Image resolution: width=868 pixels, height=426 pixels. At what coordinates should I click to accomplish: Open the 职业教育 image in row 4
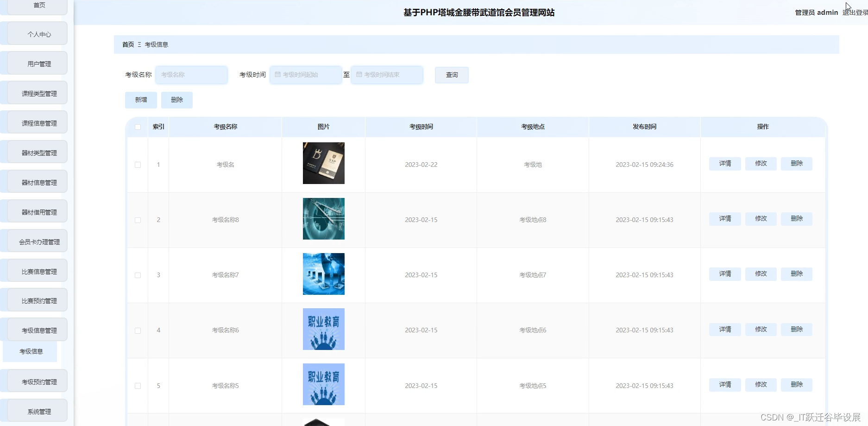pos(323,329)
